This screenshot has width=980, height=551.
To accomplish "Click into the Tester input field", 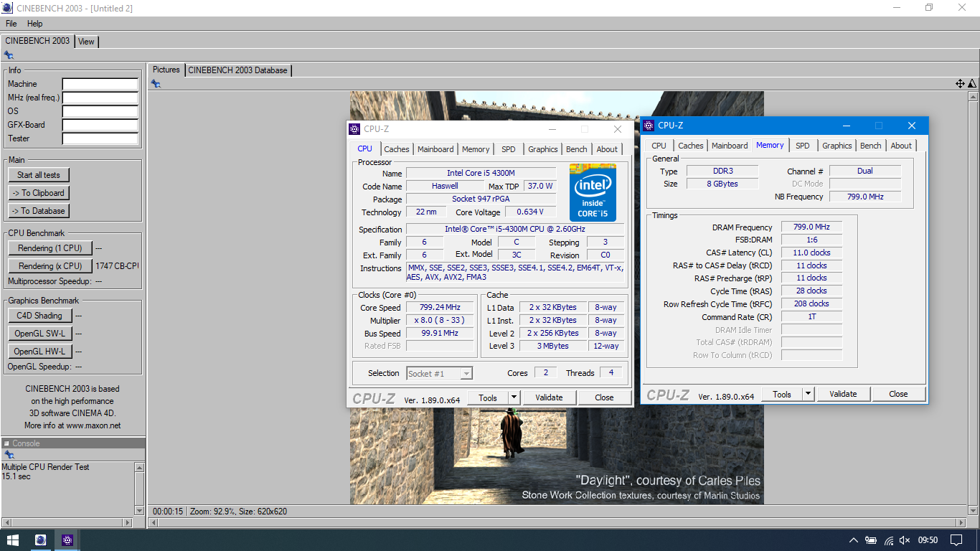I will [100, 138].
